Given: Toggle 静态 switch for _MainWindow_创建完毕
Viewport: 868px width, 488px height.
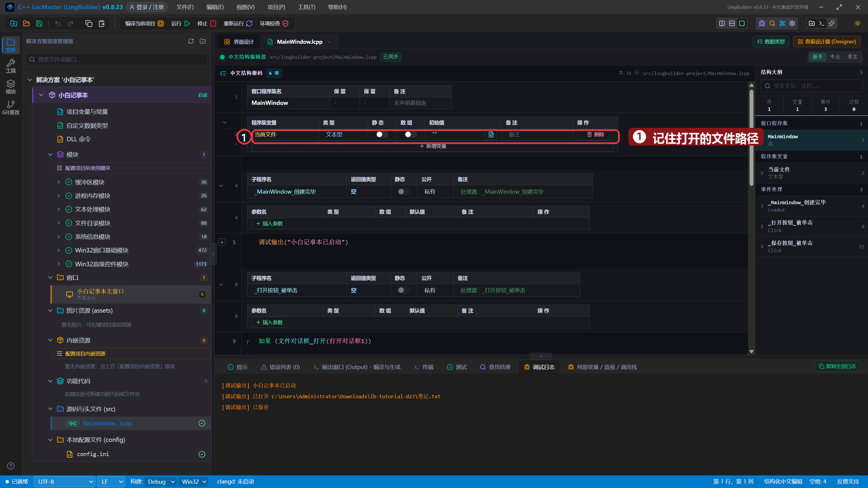Looking at the screenshot, I should 403,192.
